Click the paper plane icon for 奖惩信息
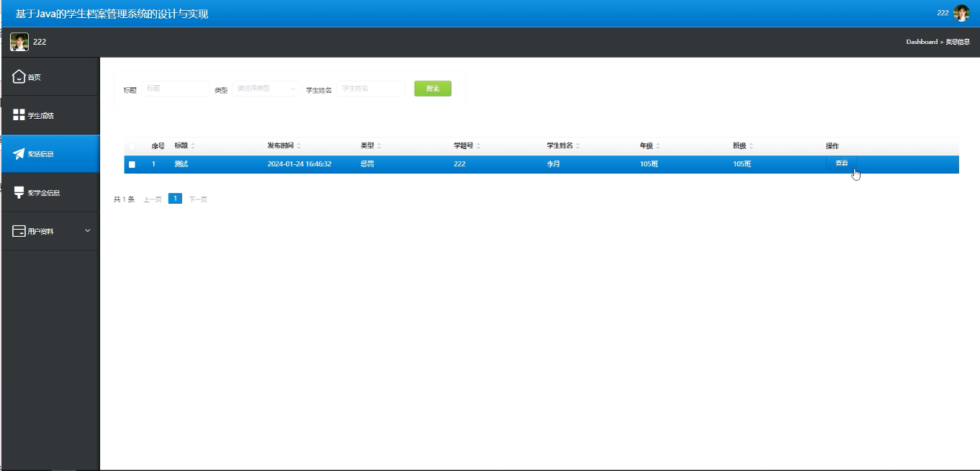Screen dimensions: 980x471 (x=19, y=154)
